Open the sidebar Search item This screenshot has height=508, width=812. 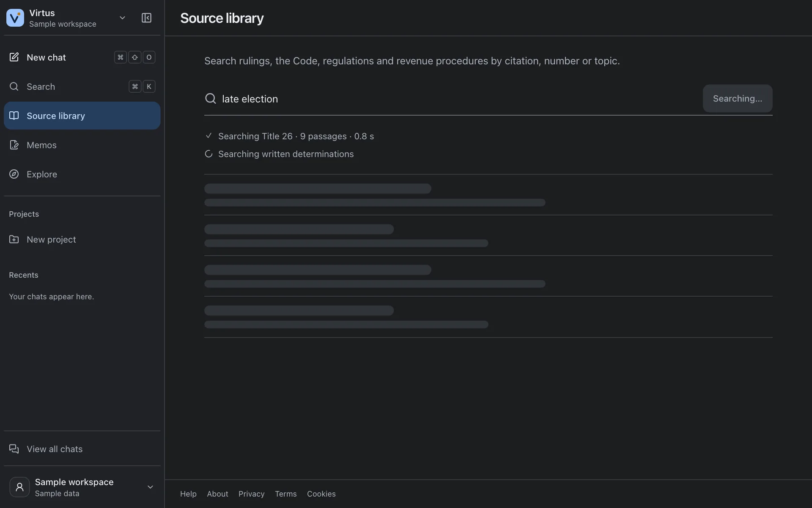click(82, 86)
